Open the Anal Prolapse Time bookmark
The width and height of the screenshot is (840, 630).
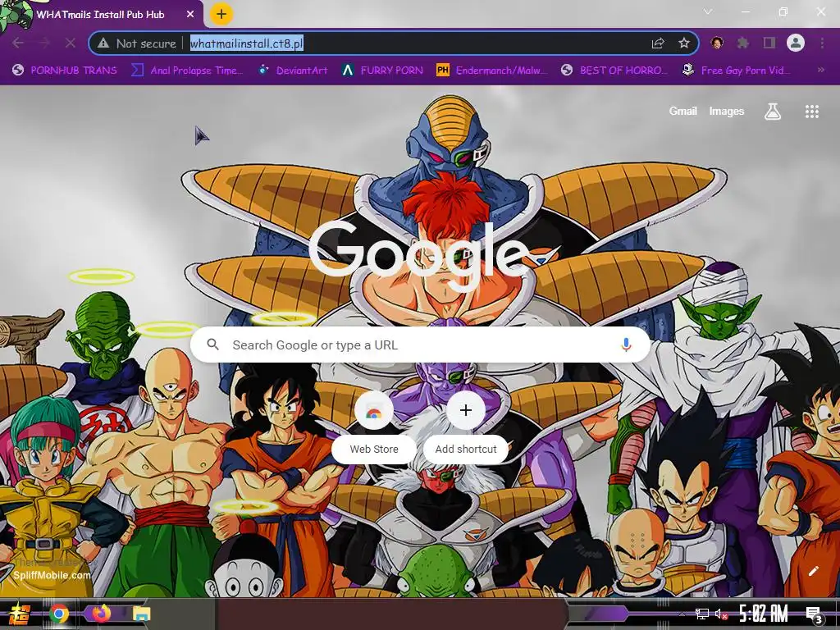[x=187, y=71]
